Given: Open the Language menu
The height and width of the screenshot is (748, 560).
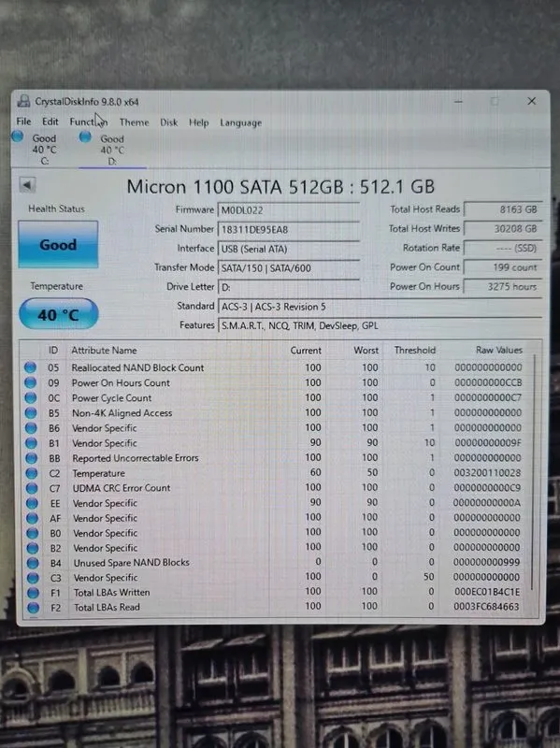Looking at the screenshot, I should (x=241, y=123).
